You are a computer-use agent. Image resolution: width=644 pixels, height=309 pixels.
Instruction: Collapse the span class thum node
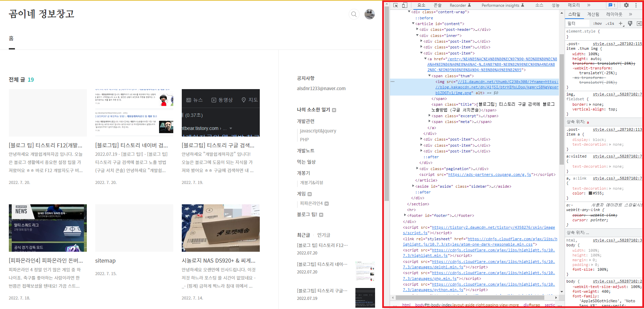(x=429, y=76)
